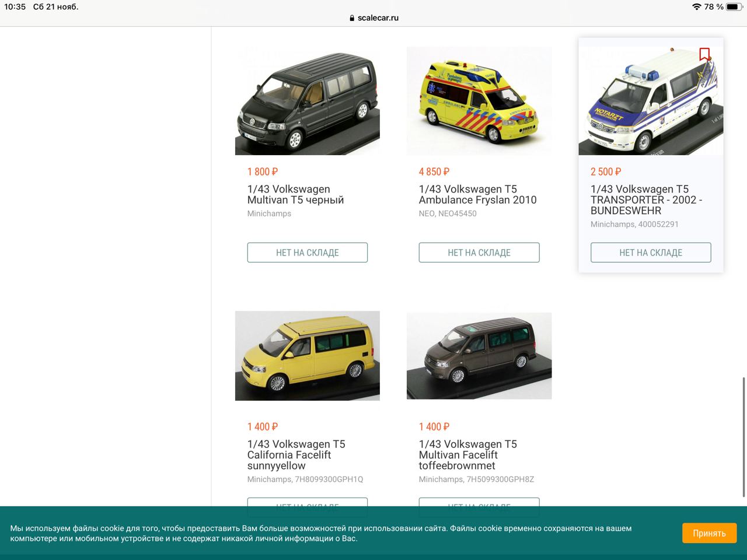The image size is (747, 560).
Task: Open '1/43 Volkswagen Multivan T5 черный' title
Action: tap(295, 194)
